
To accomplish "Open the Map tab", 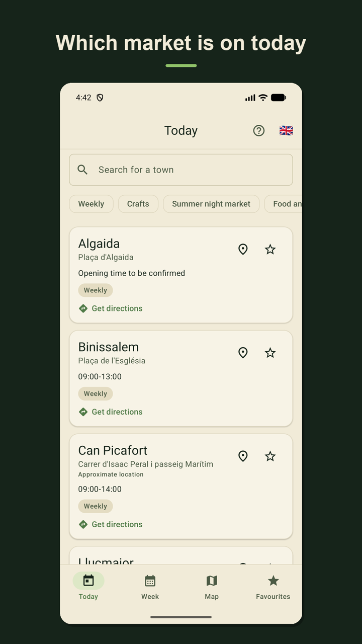I will coord(212,587).
